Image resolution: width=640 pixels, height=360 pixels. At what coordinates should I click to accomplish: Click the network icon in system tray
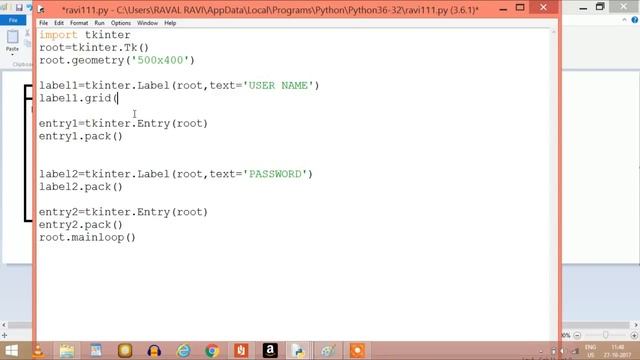(575, 351)
